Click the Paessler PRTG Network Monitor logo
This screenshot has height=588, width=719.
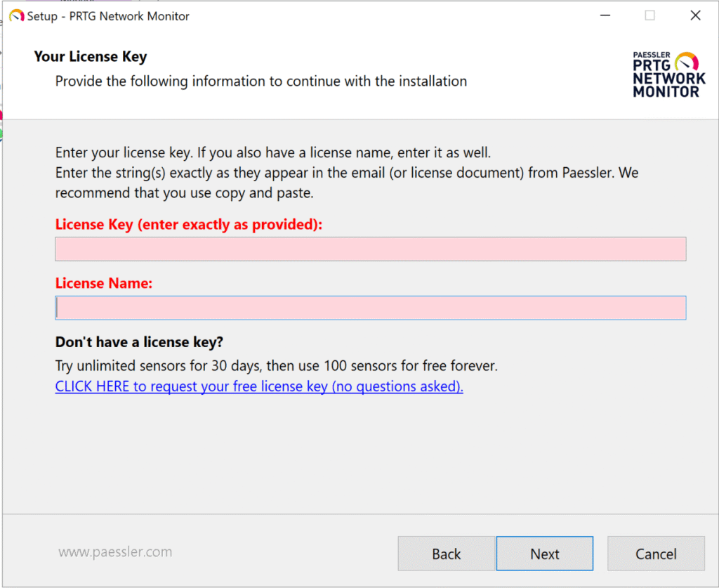tap(668, 74)
